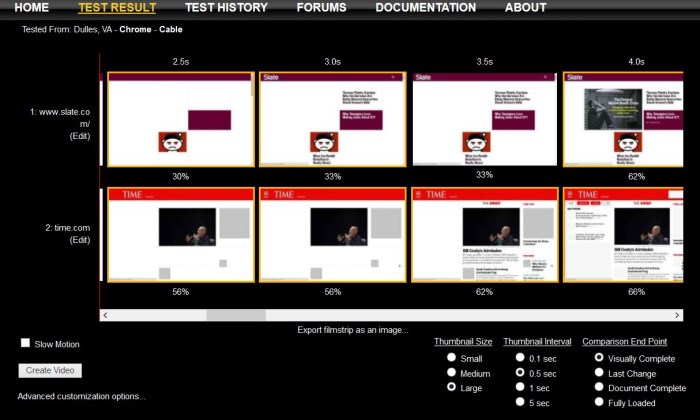Click the filmstrip horizontal scrollbar thumb
Viewport: 700px width, 420px height.
[236, 315]
